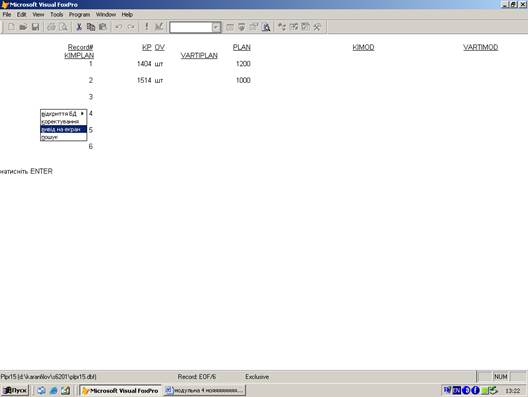
Task: Click inside the databases combo box field
Action: (191, 27)
